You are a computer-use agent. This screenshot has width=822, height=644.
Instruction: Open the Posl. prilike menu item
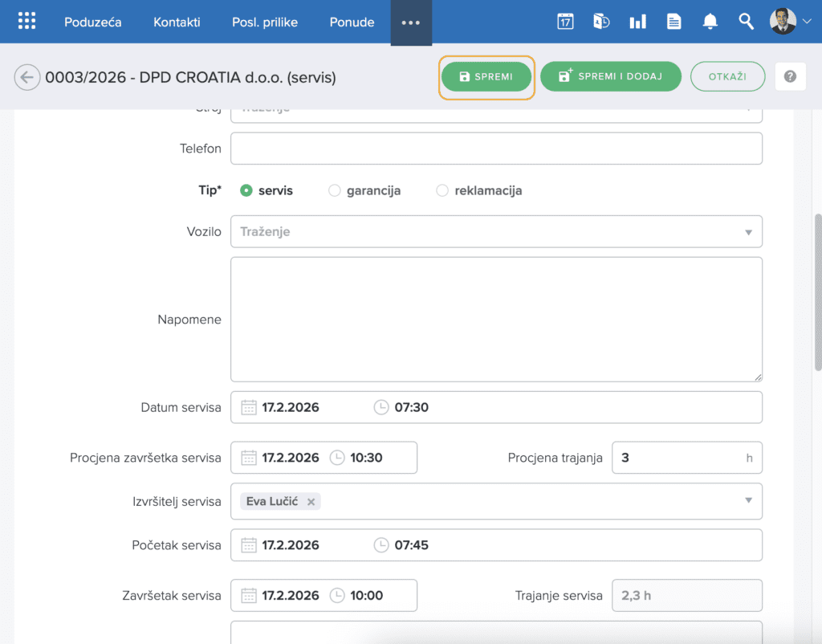click(265, 22)
